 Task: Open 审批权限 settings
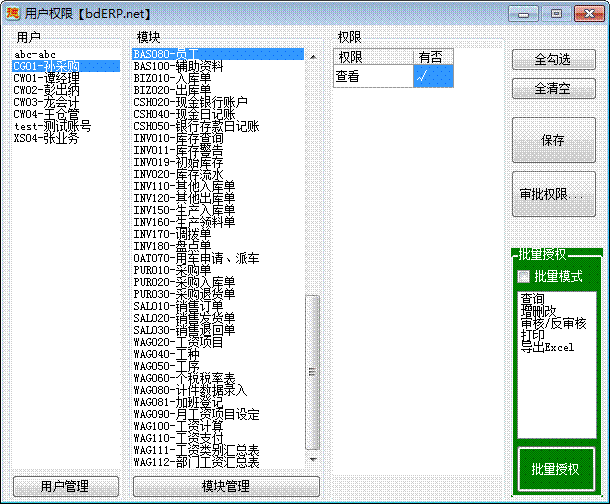click(x=552, y=193)
